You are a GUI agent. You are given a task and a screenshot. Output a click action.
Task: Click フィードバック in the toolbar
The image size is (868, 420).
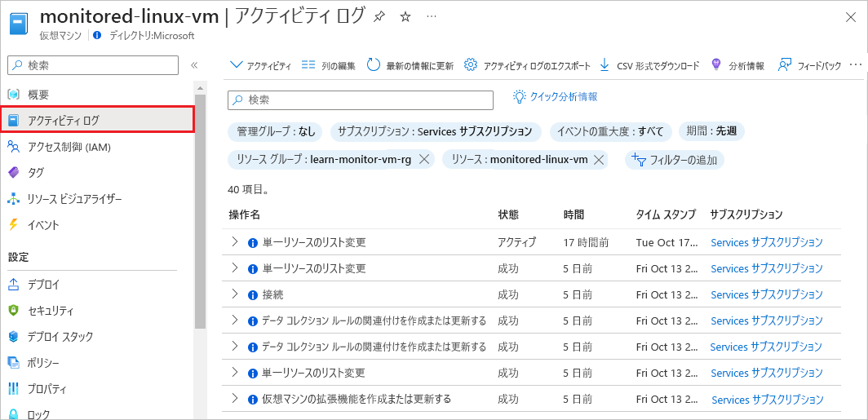point(809,65)
